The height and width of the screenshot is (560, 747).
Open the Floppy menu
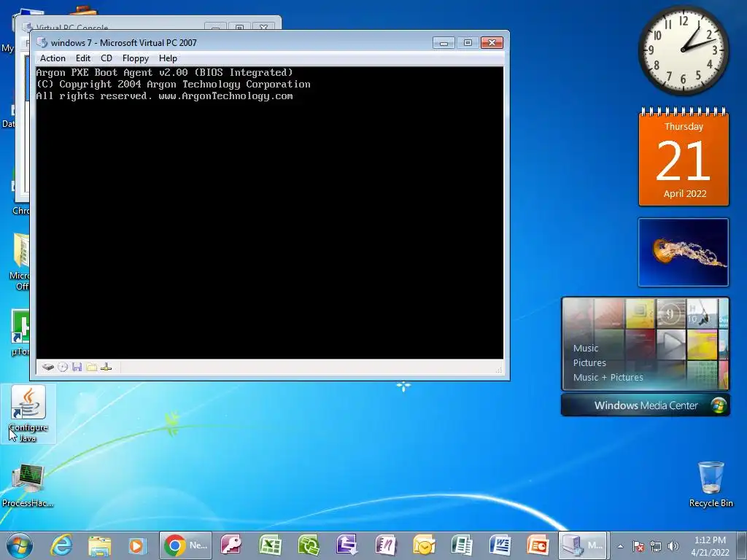[x=135, y=58]
